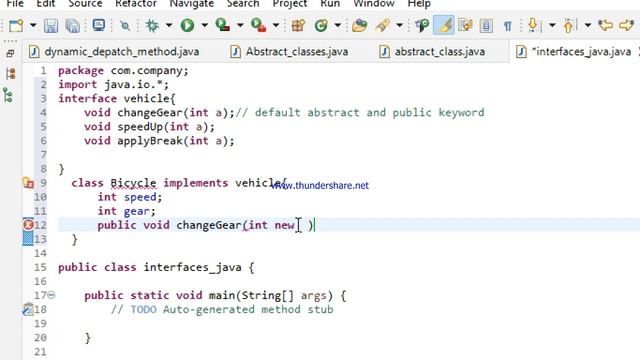The width and height of the screenshot is (640, 360).
Task: Open the Coverage dropdown arrow
Action: [240, 26]
